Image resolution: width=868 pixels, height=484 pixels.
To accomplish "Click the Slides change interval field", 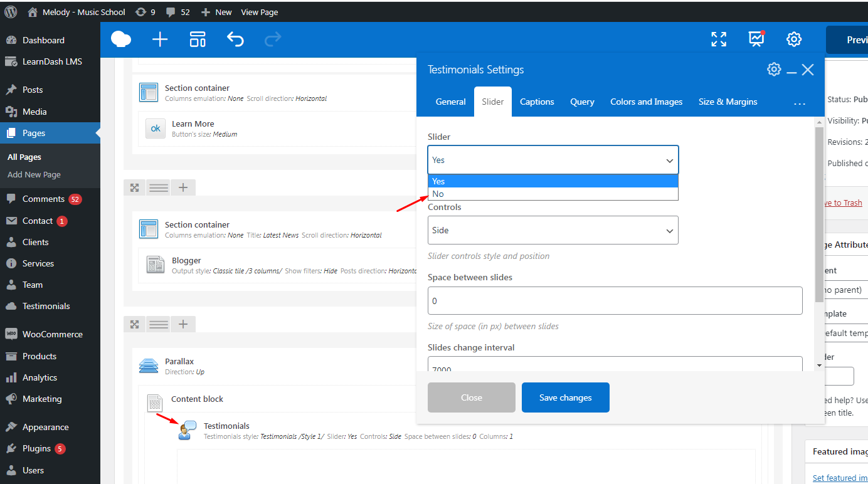I will pos(615,364).
